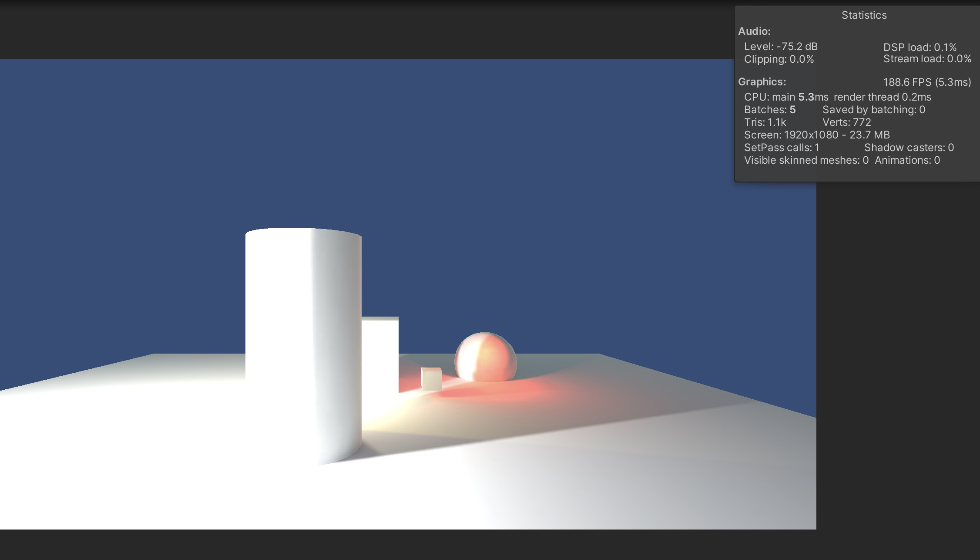Click the DSP load 0.1% value
The height and width of the screenshot is (560, 980).
920,47
